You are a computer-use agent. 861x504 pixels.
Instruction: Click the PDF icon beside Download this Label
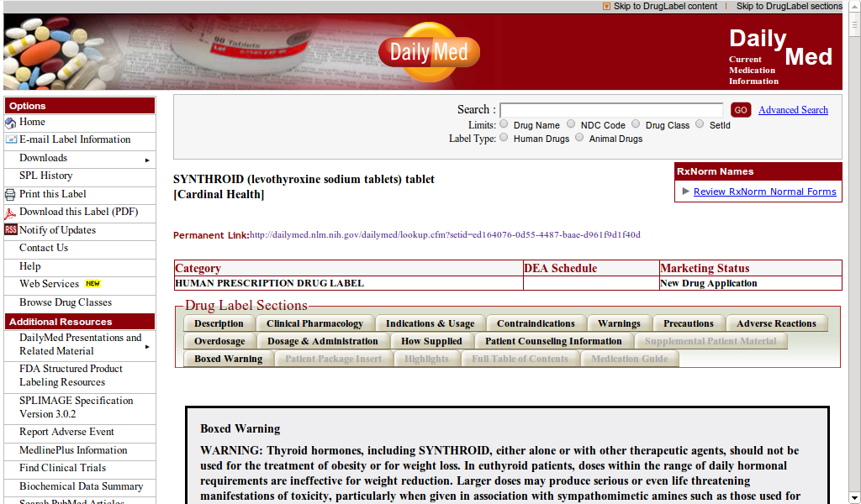pos(10,213)
